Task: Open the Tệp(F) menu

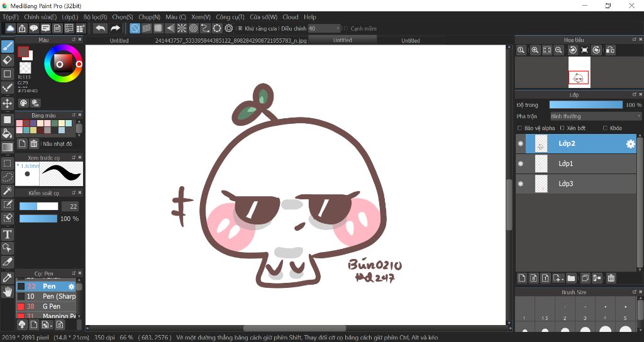Action: coord(11,17)
